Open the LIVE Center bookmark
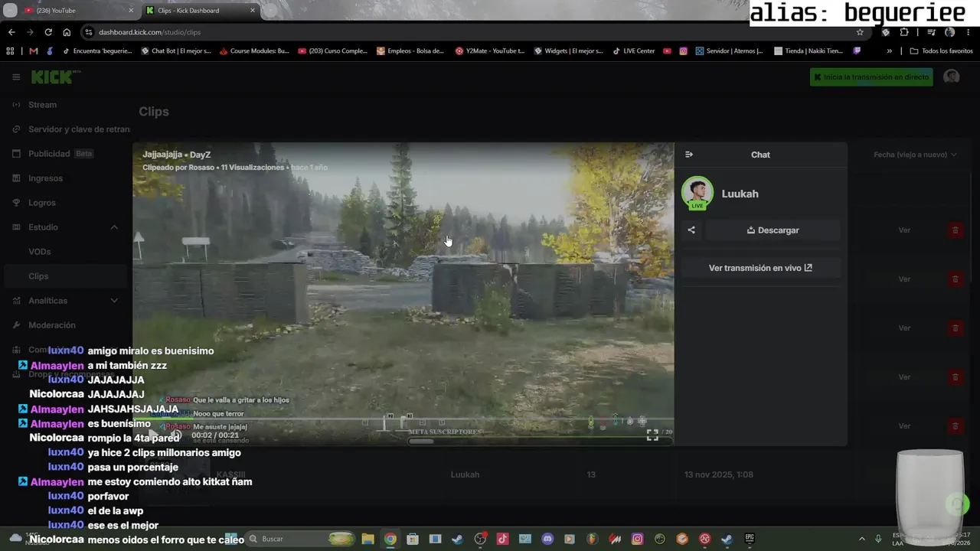 click(x=633, y=51)
